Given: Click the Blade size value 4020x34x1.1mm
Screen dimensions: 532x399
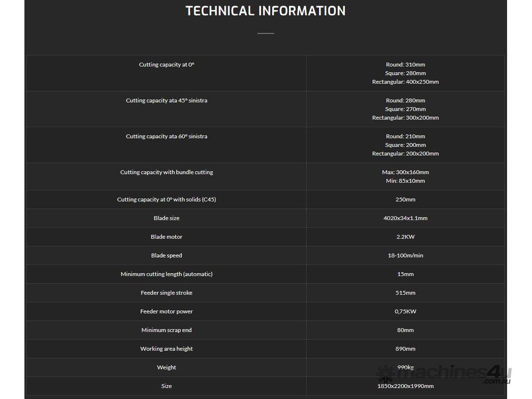Looking at the screenshot, I should [405, 218].
